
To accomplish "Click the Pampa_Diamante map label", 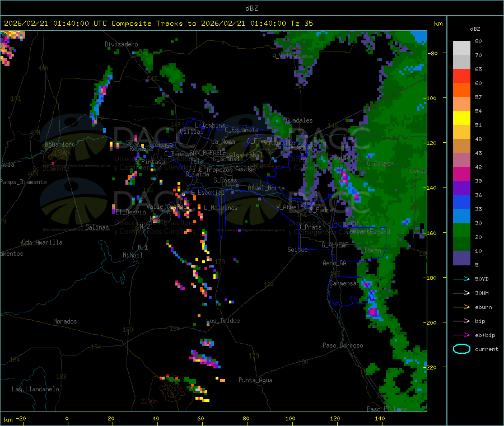I will click(24, 182).
